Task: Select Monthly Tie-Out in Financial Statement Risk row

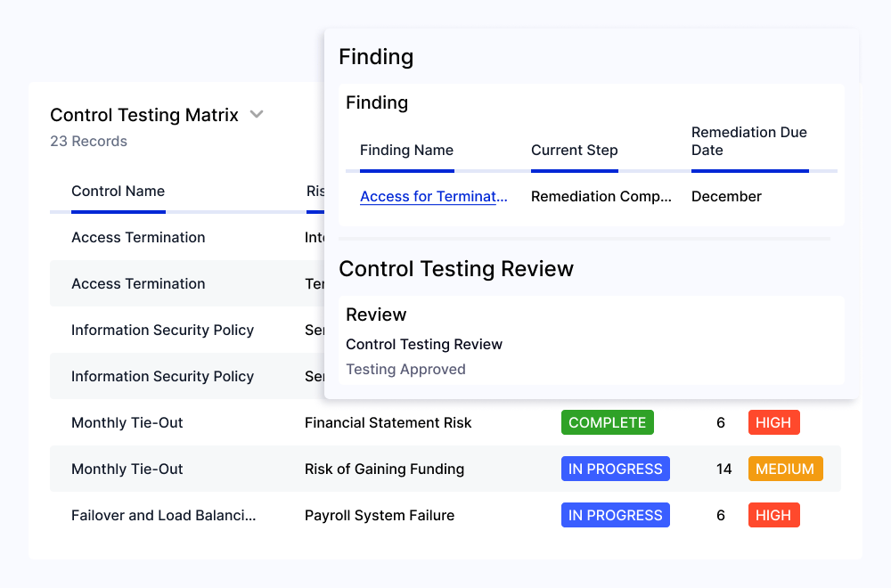Action: point(127,422)
